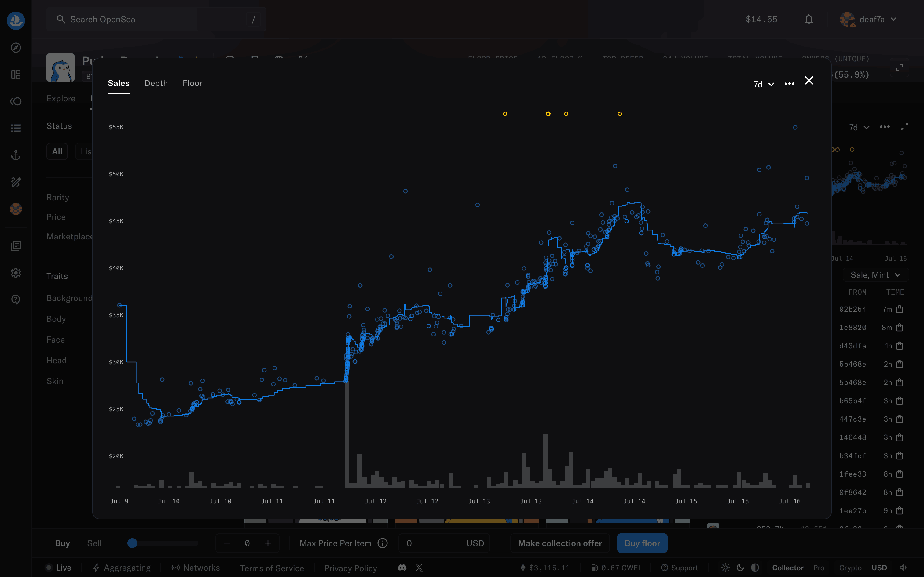Open notifications bell
924x577 pixels.
pos(808,20)
